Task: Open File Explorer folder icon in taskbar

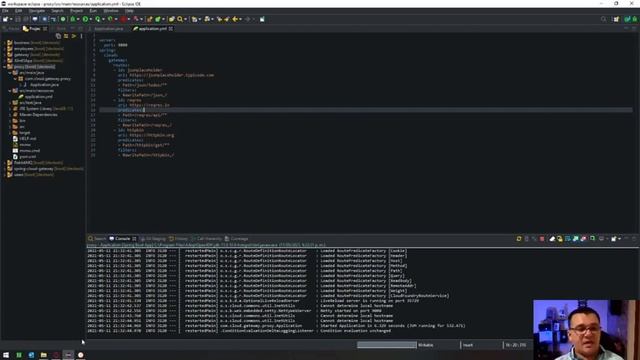Action: coord(43,355)
